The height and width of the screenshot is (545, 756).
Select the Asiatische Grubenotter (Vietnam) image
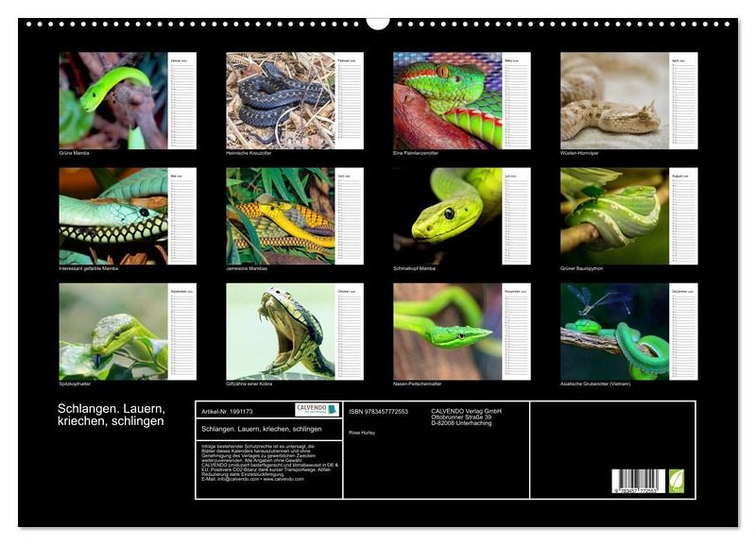614,332
